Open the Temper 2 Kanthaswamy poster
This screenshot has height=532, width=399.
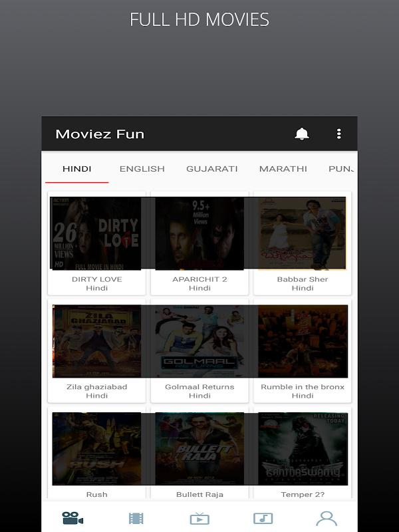click(x=303, y=448)
